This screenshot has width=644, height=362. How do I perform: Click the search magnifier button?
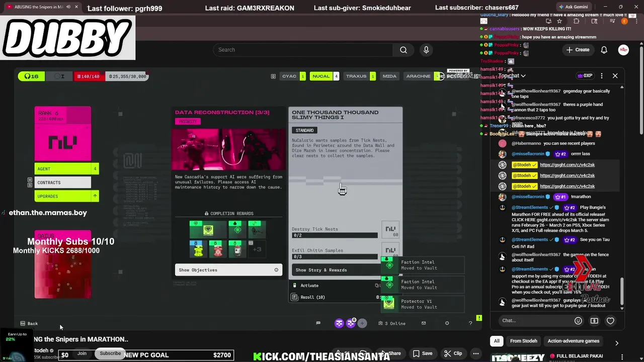pos(403,50)
